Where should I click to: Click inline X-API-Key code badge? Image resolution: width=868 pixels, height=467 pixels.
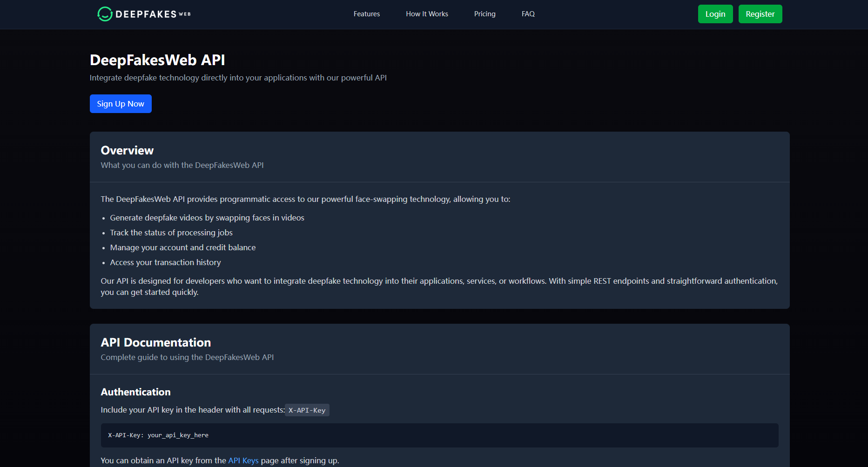(307, 410)
